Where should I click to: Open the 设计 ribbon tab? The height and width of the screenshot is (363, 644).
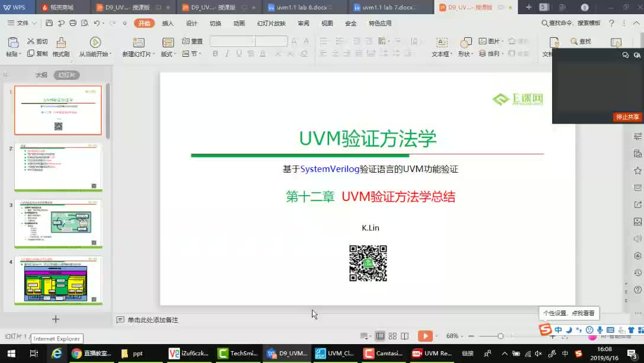191,24
